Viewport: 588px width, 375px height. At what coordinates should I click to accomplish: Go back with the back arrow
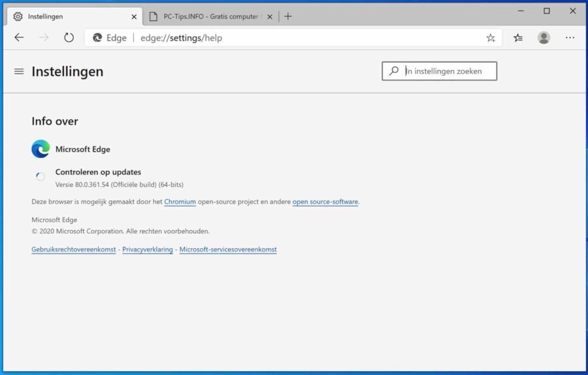19,37
